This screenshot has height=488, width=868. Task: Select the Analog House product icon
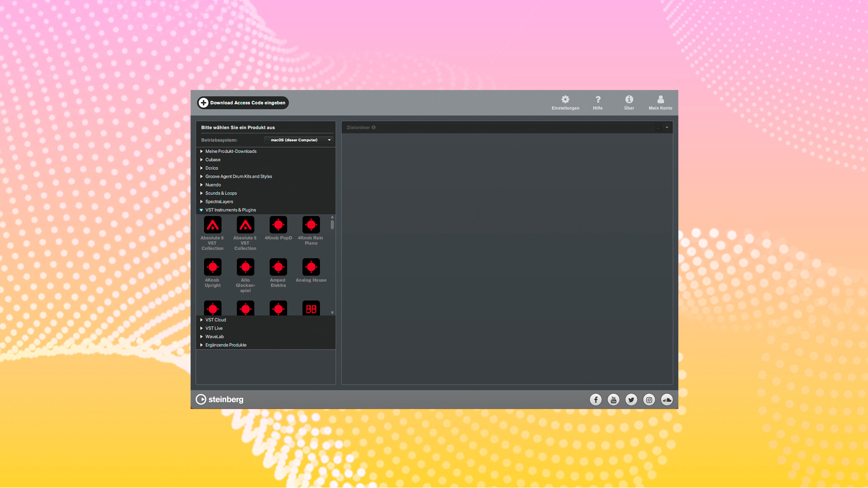tap(311, 267)
